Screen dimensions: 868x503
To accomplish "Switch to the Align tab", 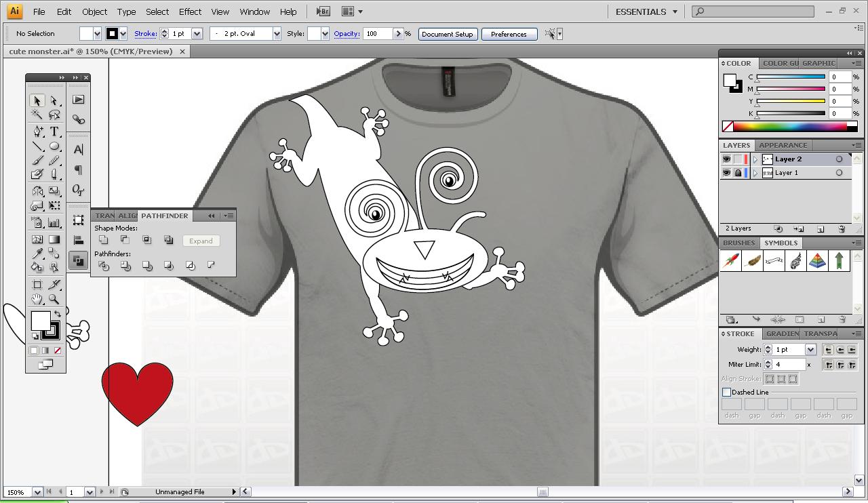I will click(127, 216).
